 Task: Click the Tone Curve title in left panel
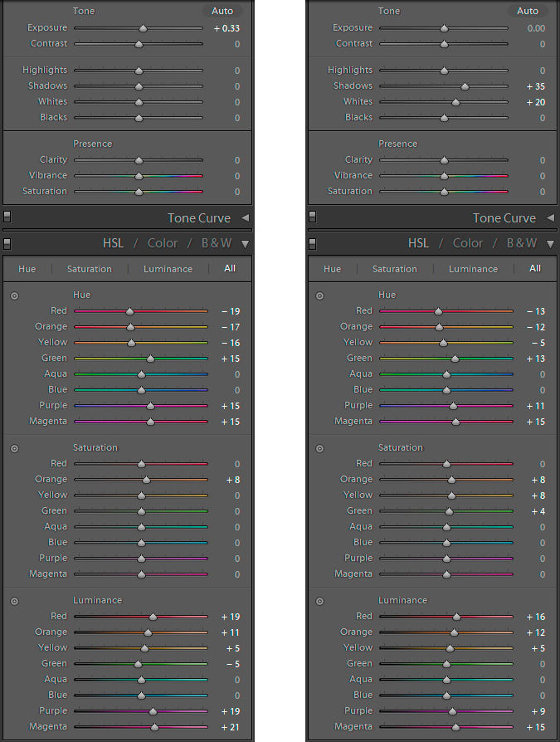[199, 218]
